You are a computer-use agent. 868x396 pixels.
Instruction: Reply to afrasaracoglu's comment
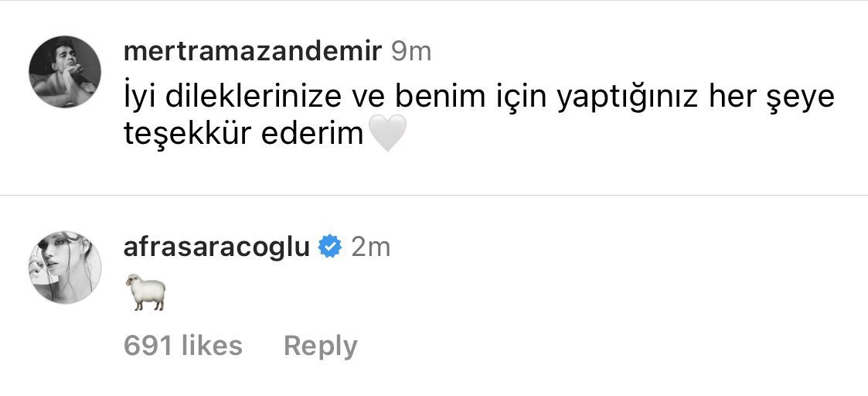pos(321,346)
